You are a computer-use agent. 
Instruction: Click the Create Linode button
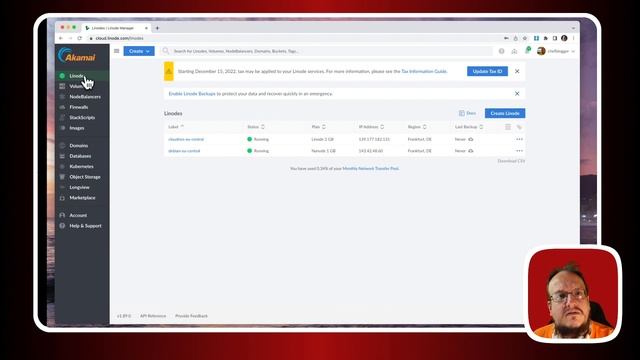(x=505, y=113)
